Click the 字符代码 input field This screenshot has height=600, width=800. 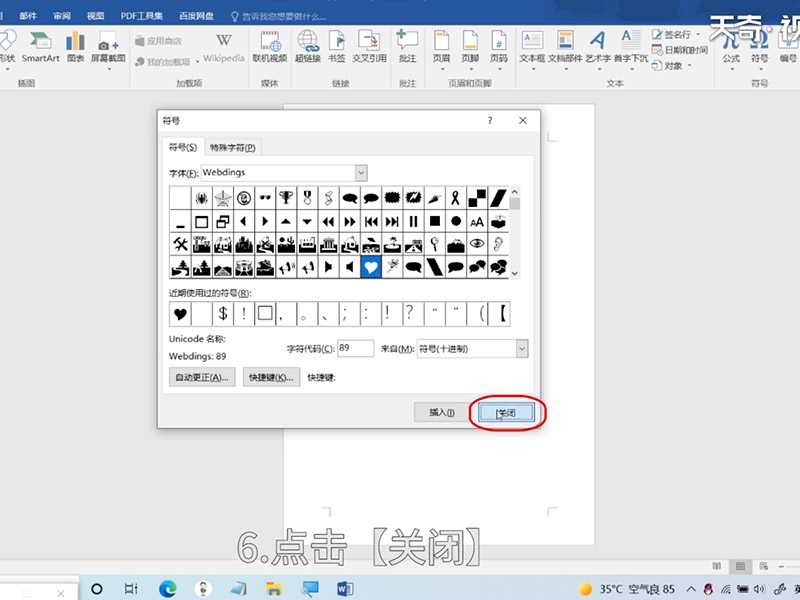click(x=355, y=349)
